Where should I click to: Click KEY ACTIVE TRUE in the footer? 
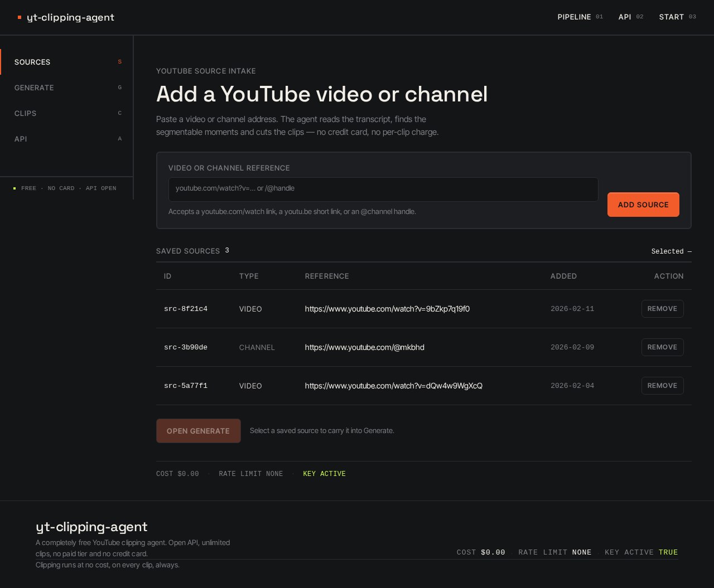tap(641, 552)
